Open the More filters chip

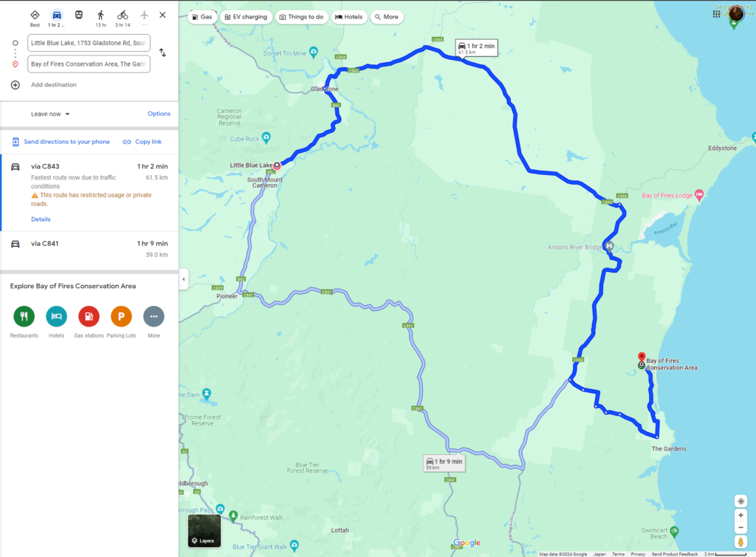(x=387, y=17)
